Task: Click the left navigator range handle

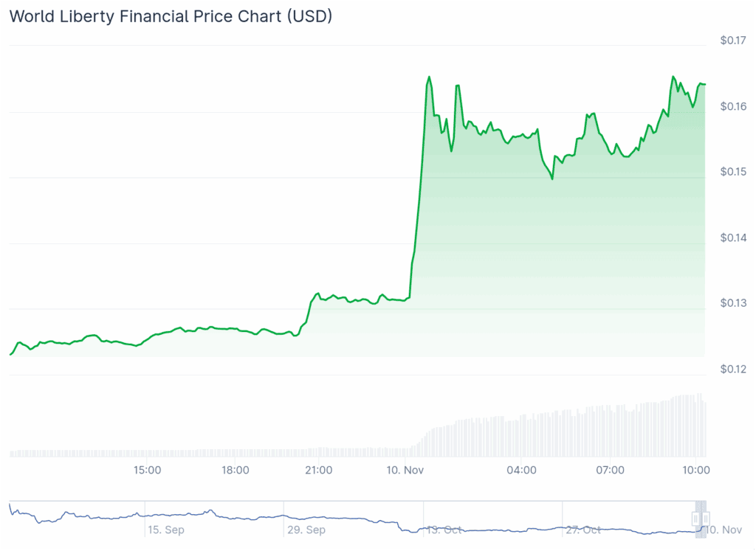Action: click(x=695, y=519)
